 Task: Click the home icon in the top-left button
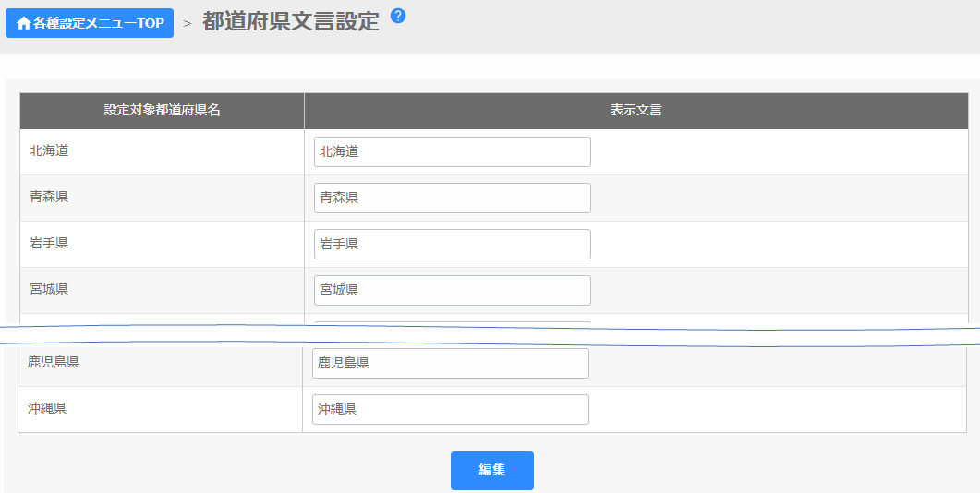(x=23, y=23)
